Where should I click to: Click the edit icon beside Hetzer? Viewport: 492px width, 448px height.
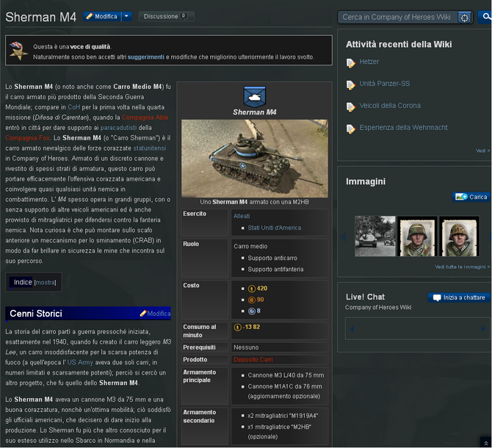pos(351,63)
